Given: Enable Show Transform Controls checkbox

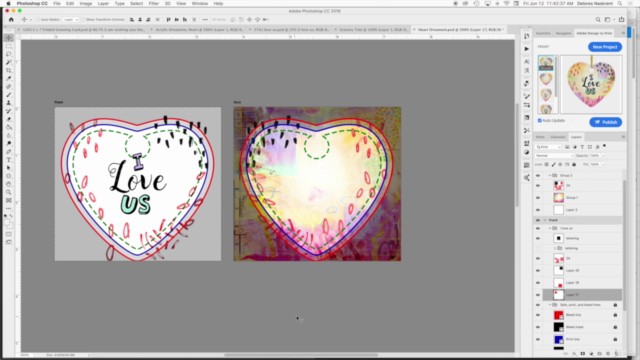Looking at the screenshot, I should pos(83,20).
